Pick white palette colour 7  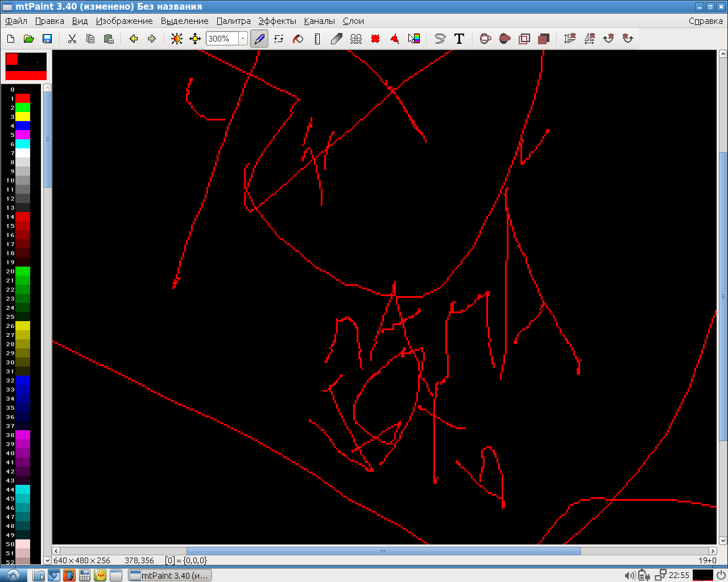23,153
